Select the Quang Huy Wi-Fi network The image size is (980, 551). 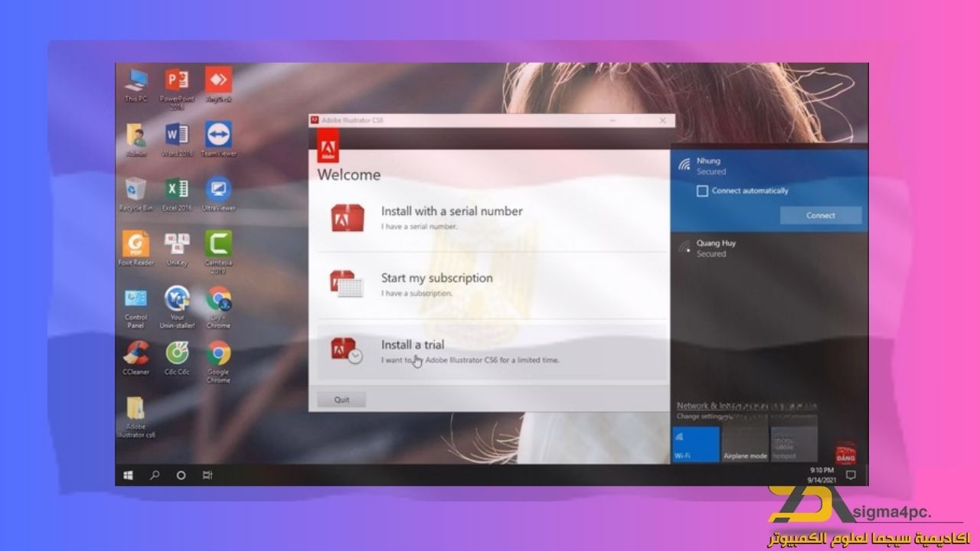pyautogui.click(x=769, y=249)
